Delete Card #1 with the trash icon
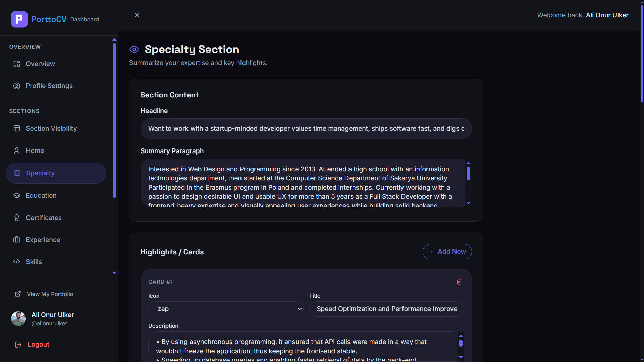Image resolution: width=644 pixels, height=362 pixels. click(x=459, y=282)
